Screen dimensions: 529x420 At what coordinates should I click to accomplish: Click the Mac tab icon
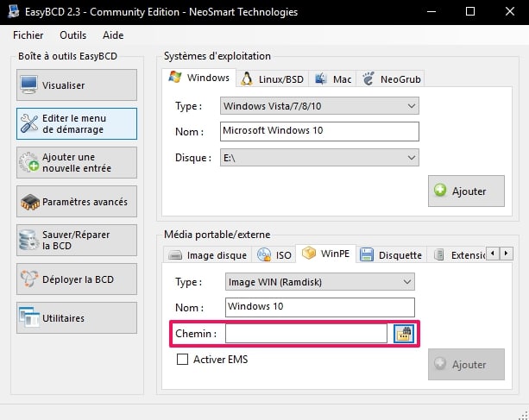[x=320, y=78]
